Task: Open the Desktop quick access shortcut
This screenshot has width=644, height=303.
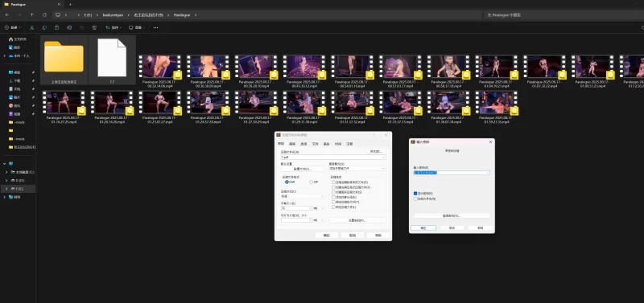Action: 14,72
